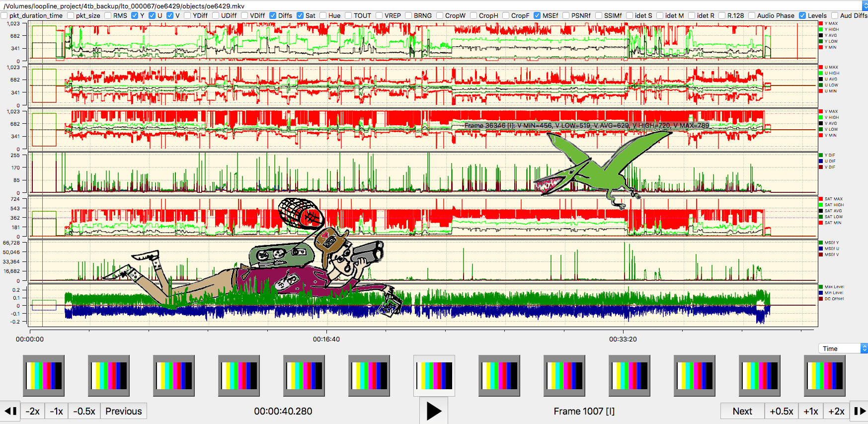Disable the Levels checkbox

coord(802,15)
